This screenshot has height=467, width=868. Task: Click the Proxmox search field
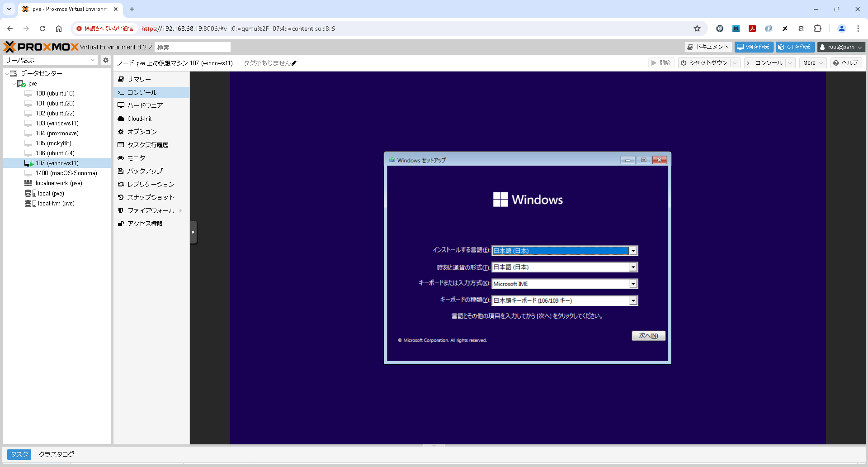tap(193, 47)
